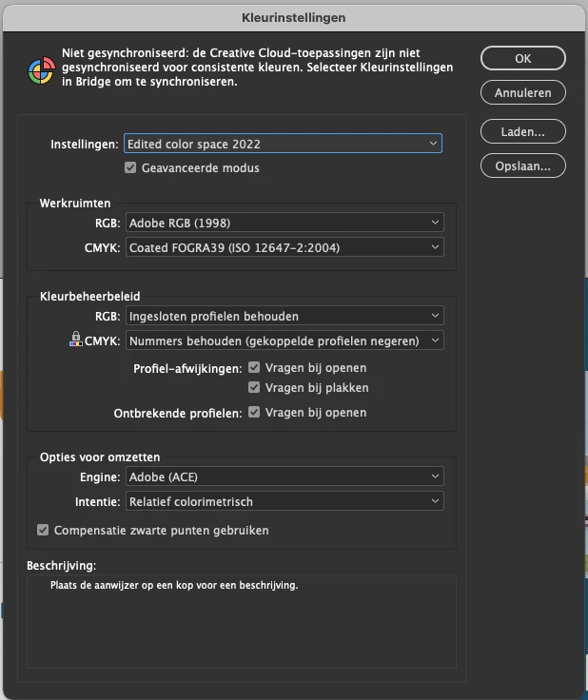
Task: Click the Ontbrekende profielen label
Action: point(178,414)
